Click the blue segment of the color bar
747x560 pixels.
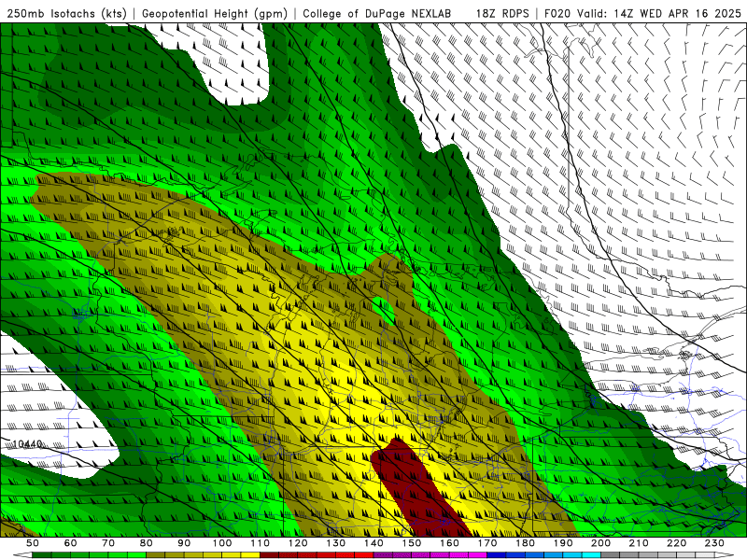point(543,555)
